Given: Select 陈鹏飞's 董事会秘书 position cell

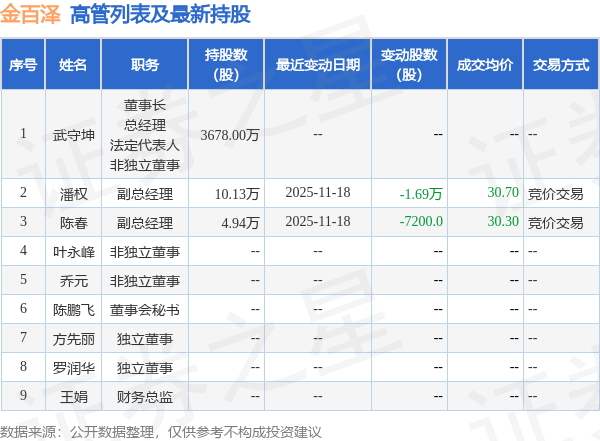Looking at the screenshot, I should click(145, 310).
